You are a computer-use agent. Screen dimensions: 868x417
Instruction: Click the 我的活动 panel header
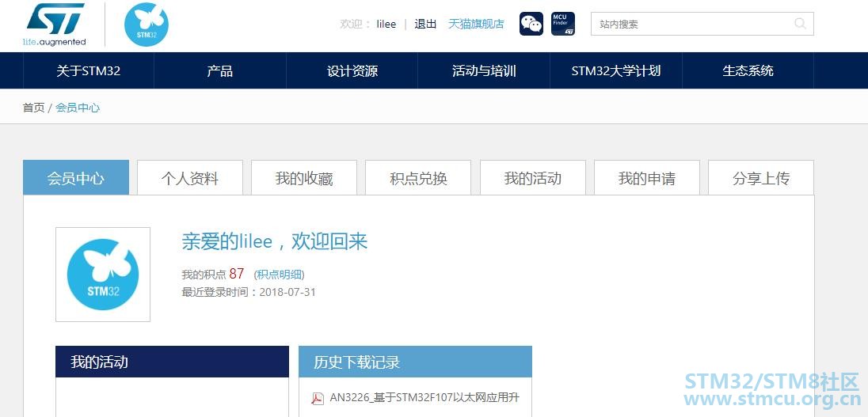(x=172, y=362)
